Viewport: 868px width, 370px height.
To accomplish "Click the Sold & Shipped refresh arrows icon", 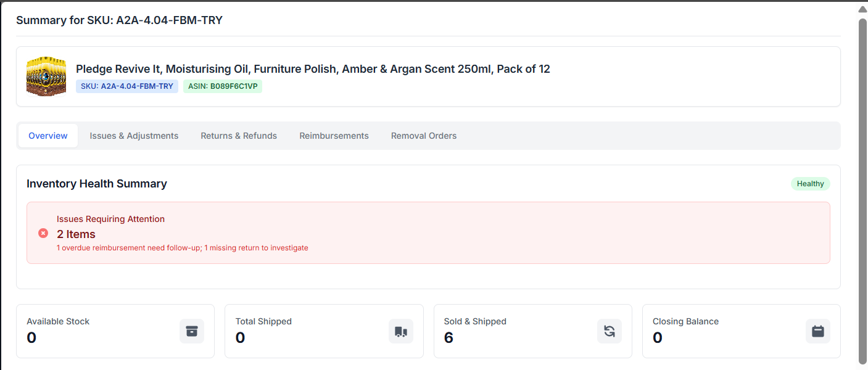I will 609,331.
